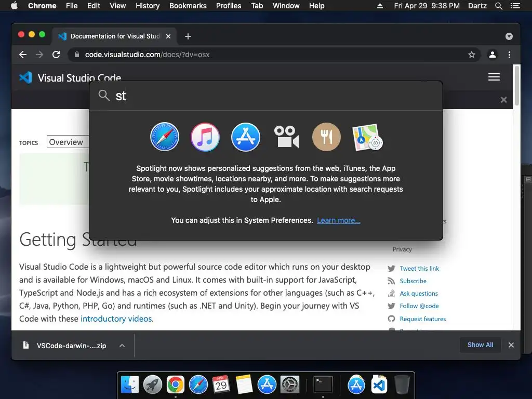Open the View menu

pyautogui.click(x=118, y=6)
